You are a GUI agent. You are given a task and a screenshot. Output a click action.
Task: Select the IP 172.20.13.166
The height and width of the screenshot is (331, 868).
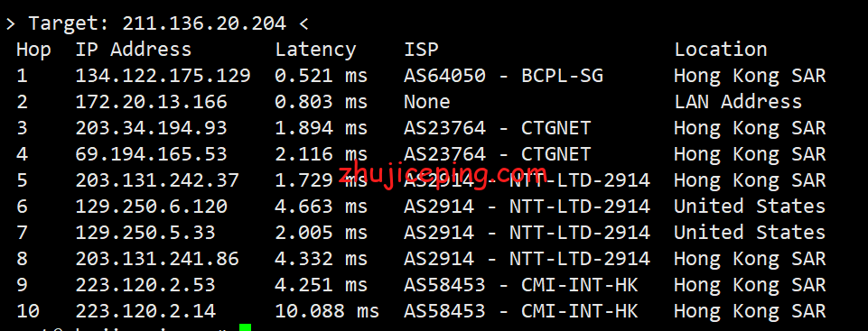coord(151,102)
